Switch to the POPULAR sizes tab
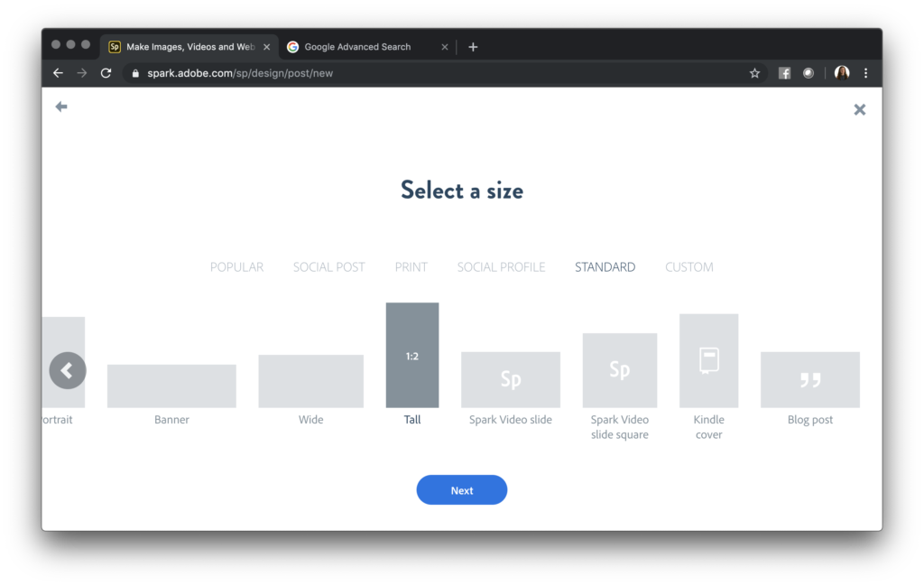This screenshot has height=586, width=924. pos(236,266)
